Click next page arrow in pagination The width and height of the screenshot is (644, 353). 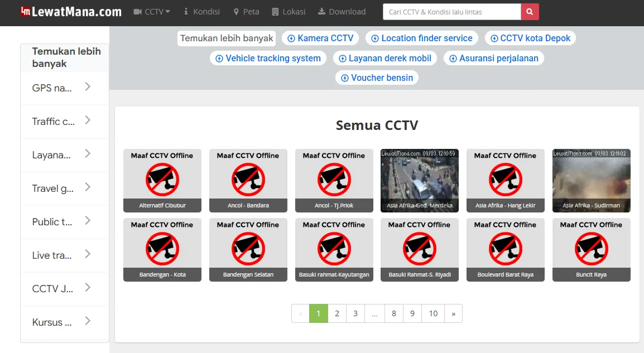(453, 313)
